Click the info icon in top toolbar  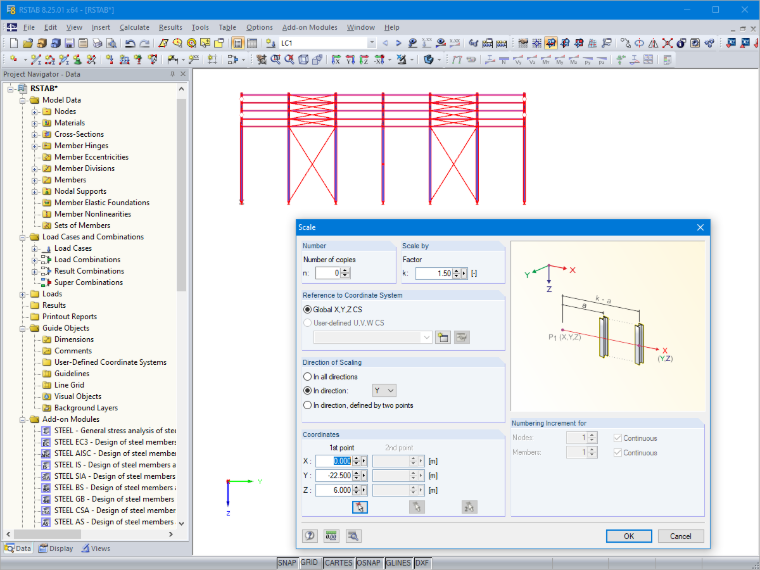click(x=681, y=43)
